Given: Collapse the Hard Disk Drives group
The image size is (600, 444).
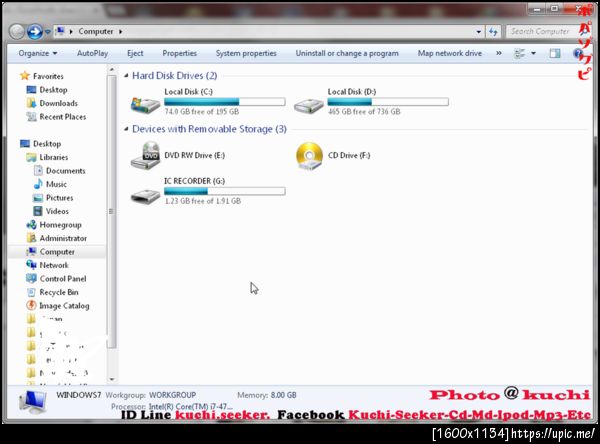Looking at the screenshot, I should click(x=126, y=76).
